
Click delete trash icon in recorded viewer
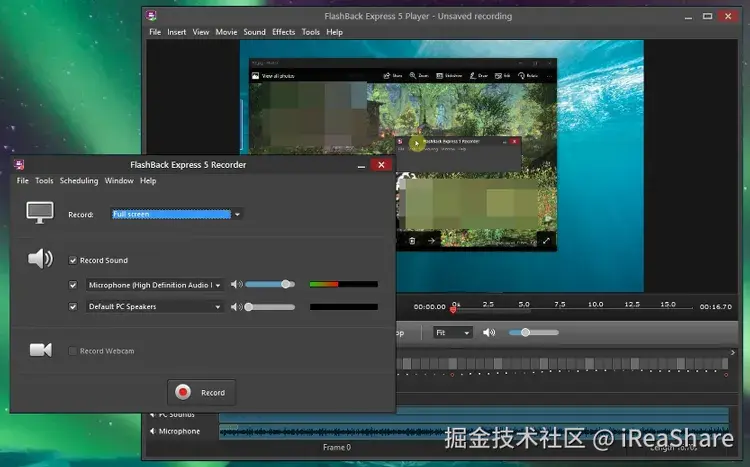412,241
